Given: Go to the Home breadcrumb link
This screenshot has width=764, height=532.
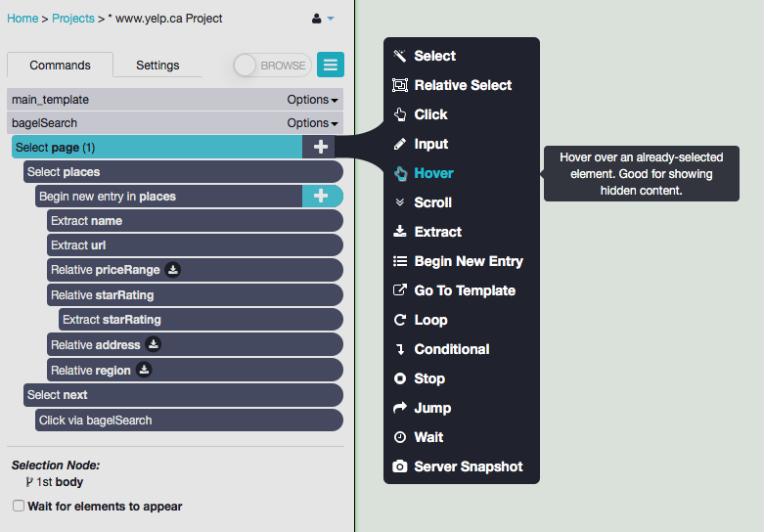Looking at the screenshot, I should click(22, 19).
